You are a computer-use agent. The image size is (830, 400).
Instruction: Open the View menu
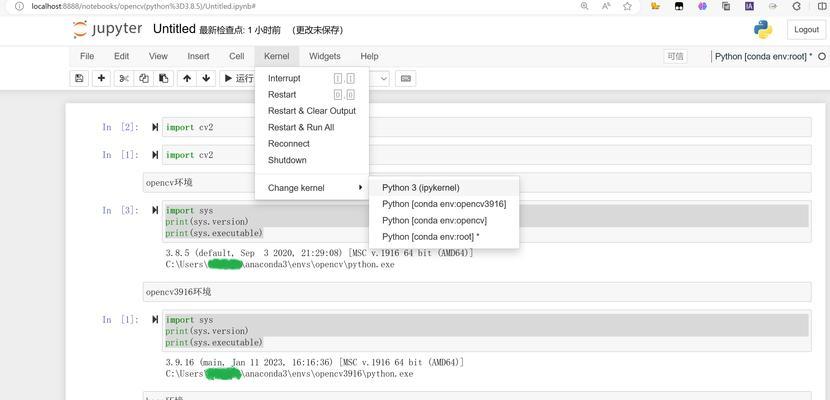[x=158, y=56]
